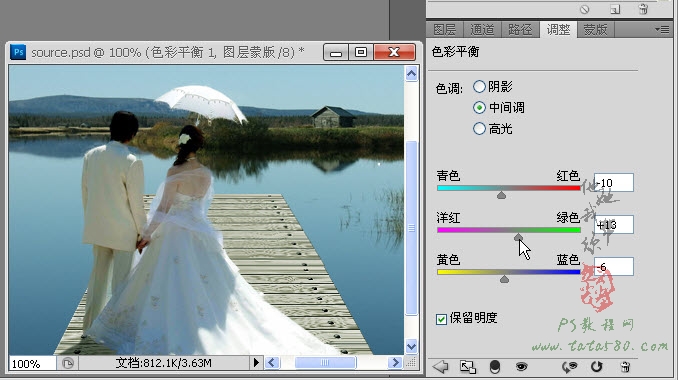The height and width of the screenshot is (380, 678).
Task: Click the horizontal scroll left arrow
Action: pos(272,362)
